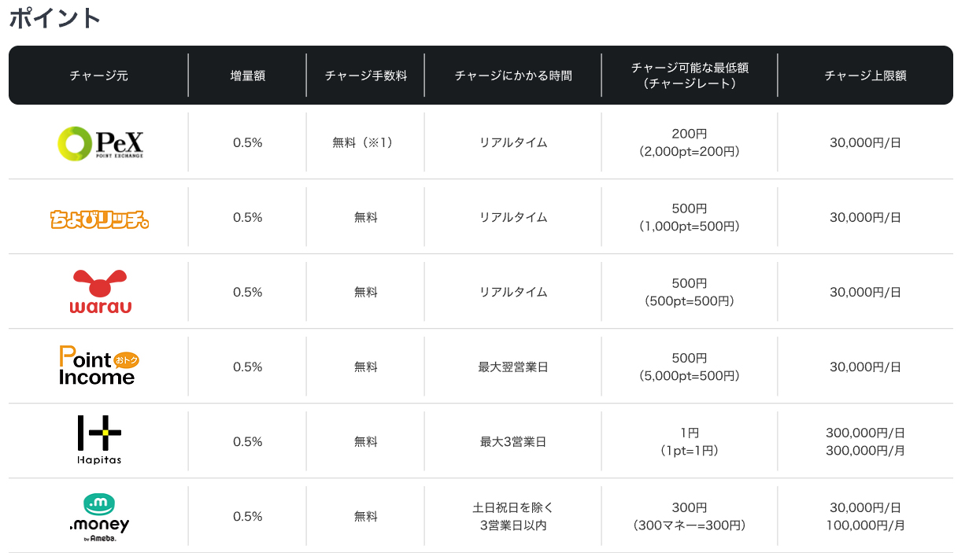This screenshot has width=980, height=553.
Task: Click Hapitas's 最大3営業日 time cell
Action: point(513,441)
